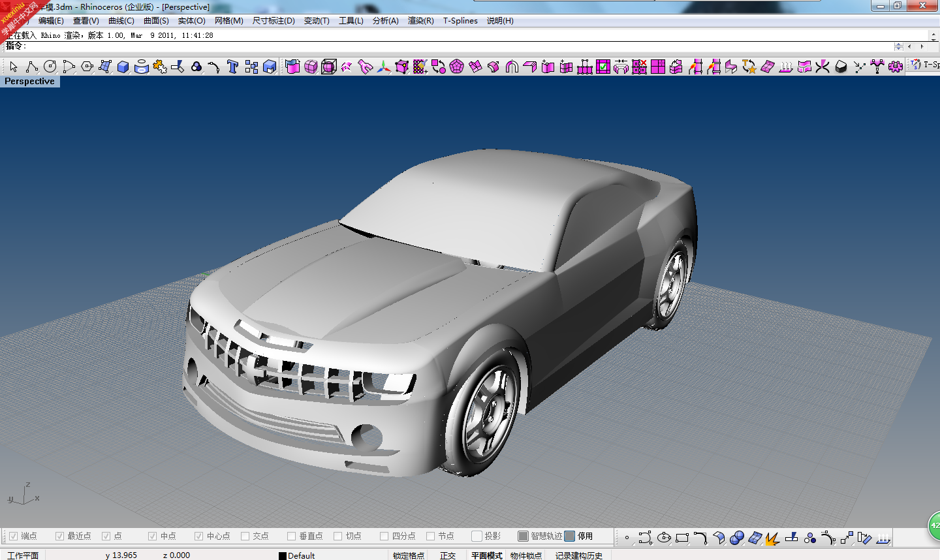The height and width of the screenshot is (560, 940).
Task: Click the orange lightning icon in bottom toolbar
Action: [x=774, y=538]
